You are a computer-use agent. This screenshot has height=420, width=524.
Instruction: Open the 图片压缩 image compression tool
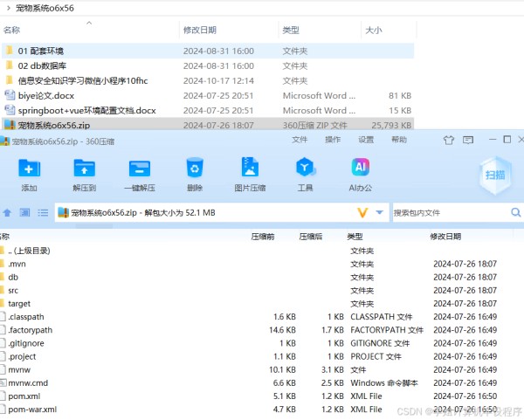tap(250, 169)
